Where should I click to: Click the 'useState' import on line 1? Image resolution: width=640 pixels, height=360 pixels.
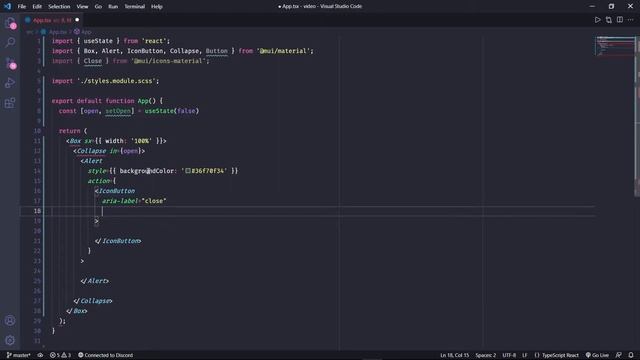coord(98,41)
